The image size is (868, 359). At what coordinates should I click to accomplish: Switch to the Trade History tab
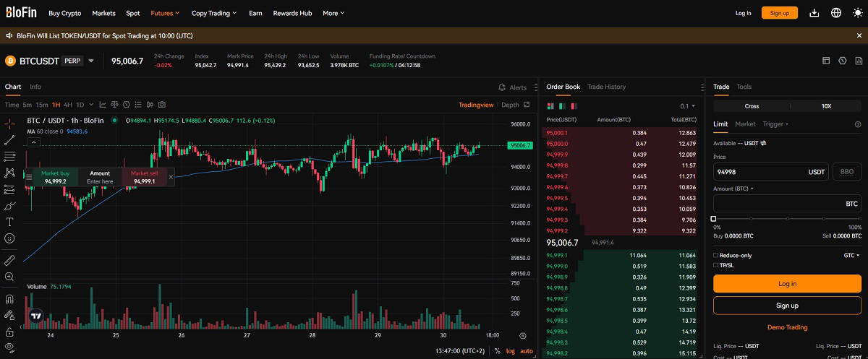tap(606, 87)
